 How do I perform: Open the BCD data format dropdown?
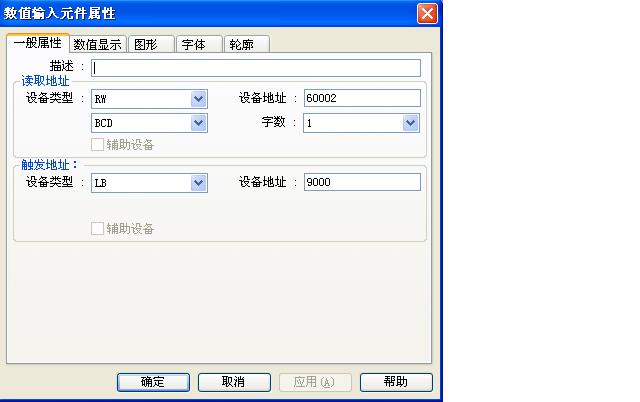(198, 122)
